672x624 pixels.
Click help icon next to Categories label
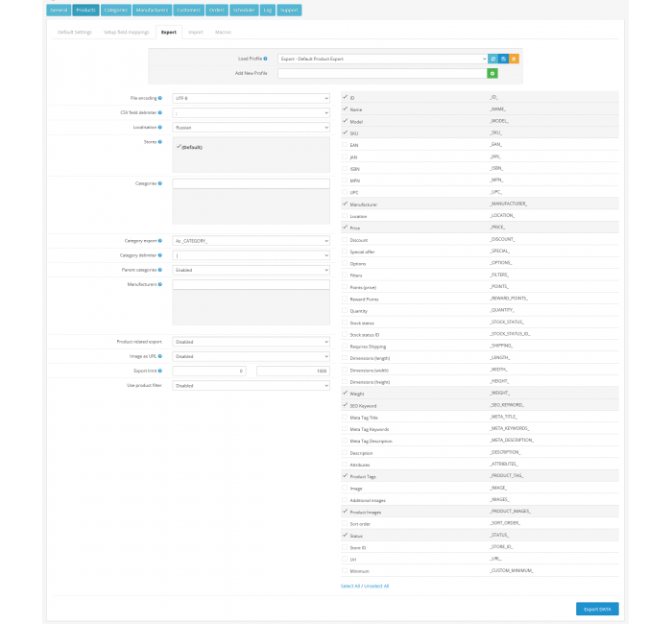160,183
